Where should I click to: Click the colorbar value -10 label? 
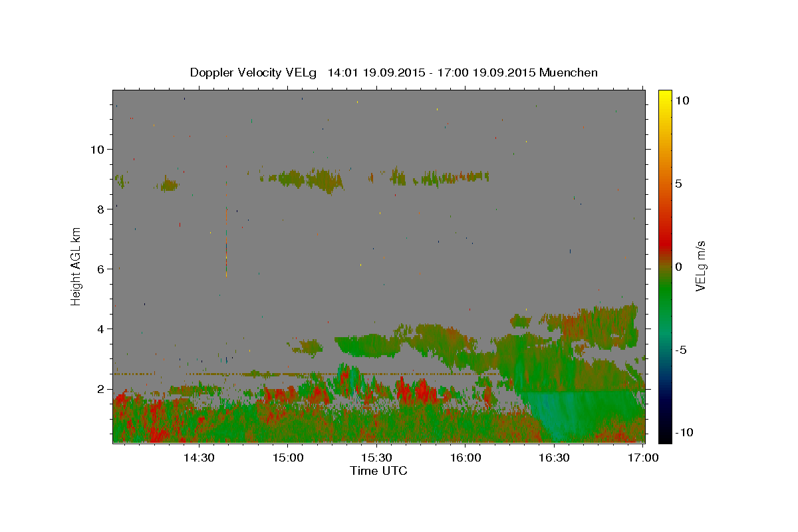[685, 432]
